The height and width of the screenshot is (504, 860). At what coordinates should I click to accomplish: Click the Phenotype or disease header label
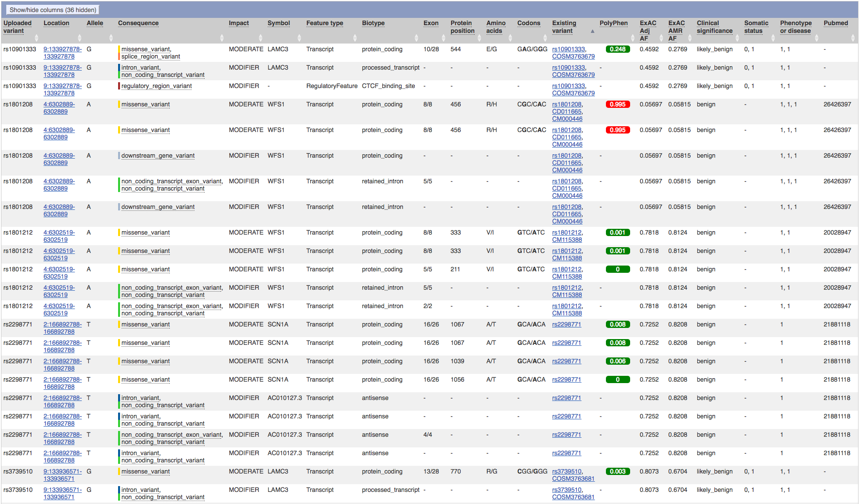pyautogui.click(x=796, y=27)
